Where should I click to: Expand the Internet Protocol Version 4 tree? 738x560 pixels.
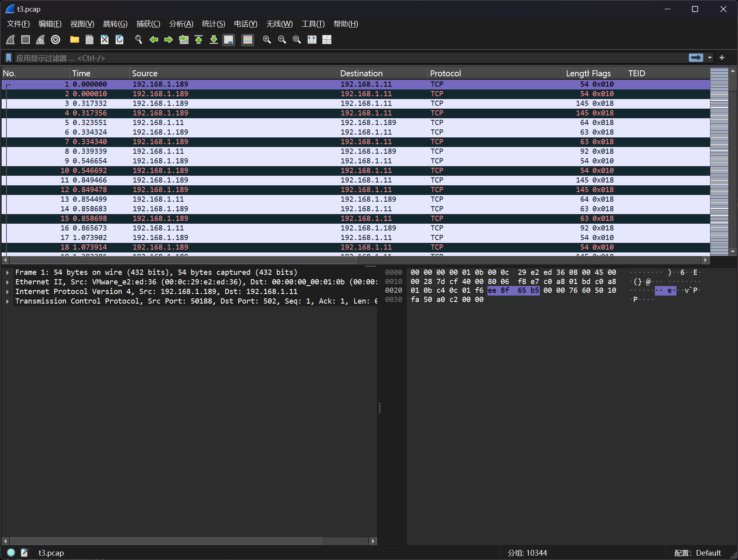coord(8,292)
